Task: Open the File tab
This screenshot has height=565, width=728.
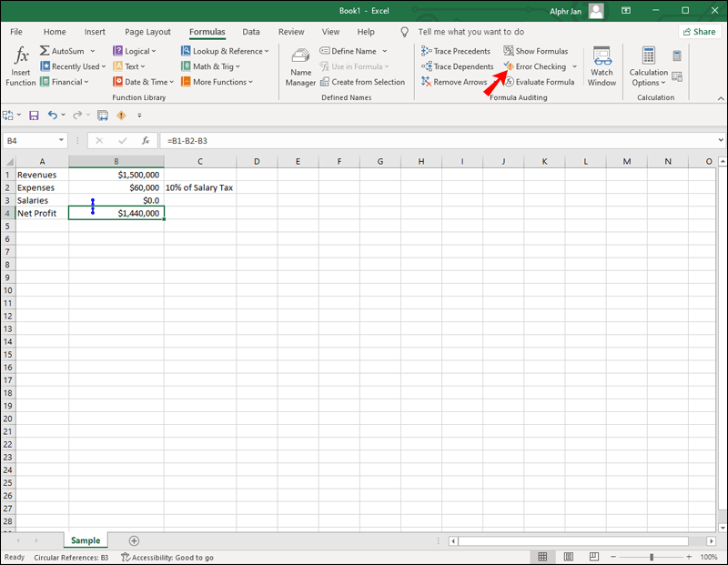Action: 16,32
